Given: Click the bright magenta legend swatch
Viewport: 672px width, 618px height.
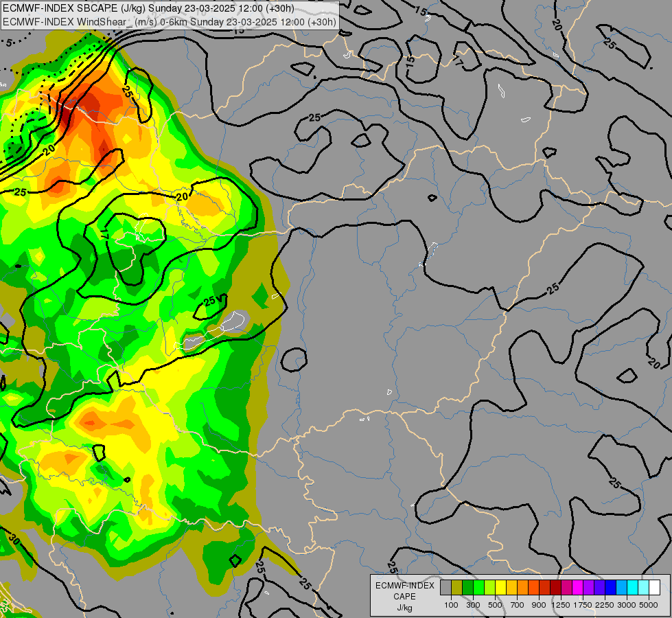Looking at the screenshot, I should pyautogui.click(x=577, y=587).
